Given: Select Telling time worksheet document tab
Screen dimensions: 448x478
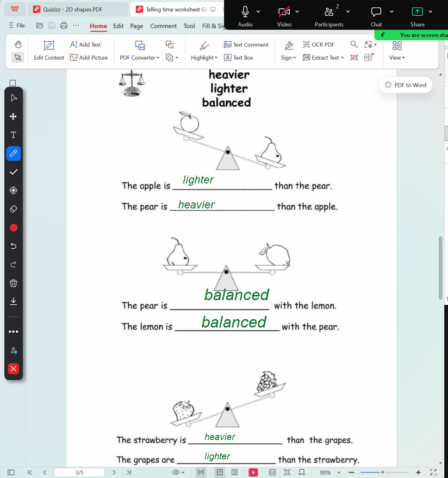Looking at the screenshot, I should pyautogui.click(x=177, y=9).
